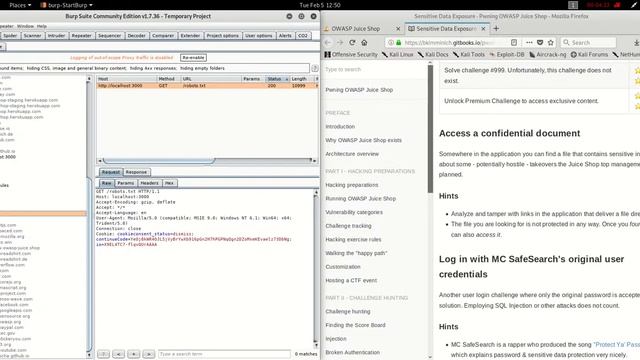Click the site map filter bar

click(x=154, y=68)
